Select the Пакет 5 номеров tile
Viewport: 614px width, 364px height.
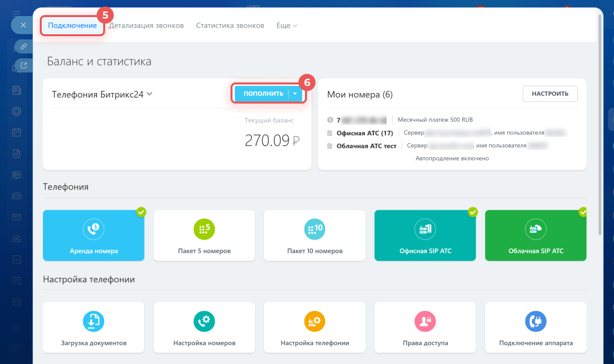pyautogui.click(x=204, y=235)
